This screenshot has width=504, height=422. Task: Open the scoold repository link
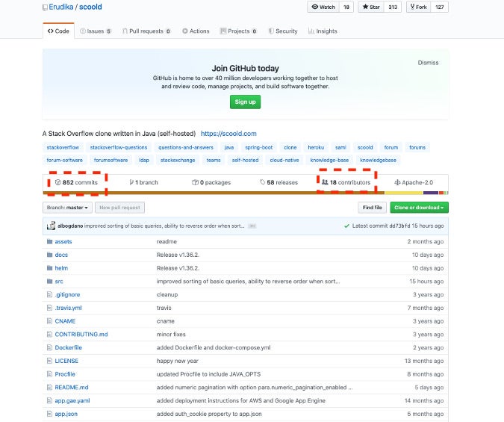click(x=90, y=7)
